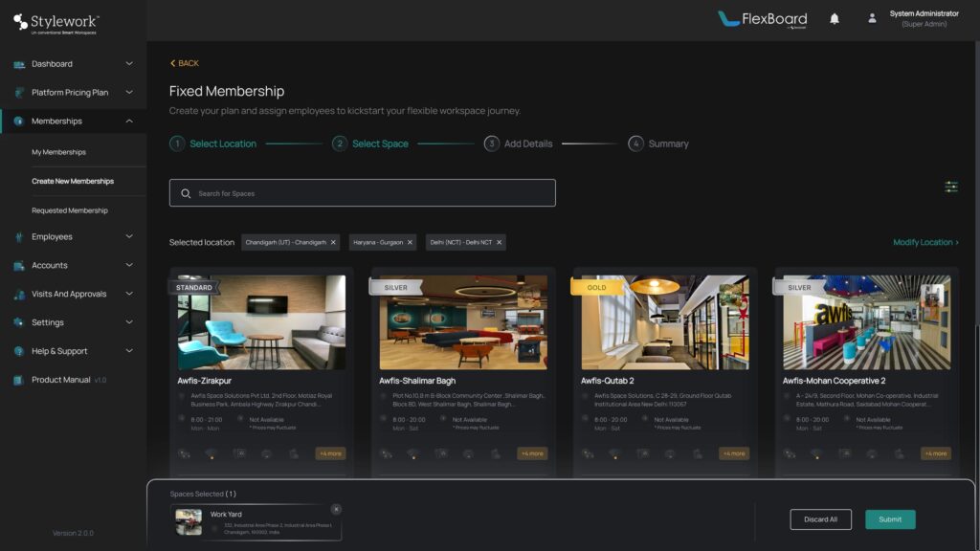980x551 pixels.
Task: Expand the Accounts menu chevron
Action: pos(129,266)
